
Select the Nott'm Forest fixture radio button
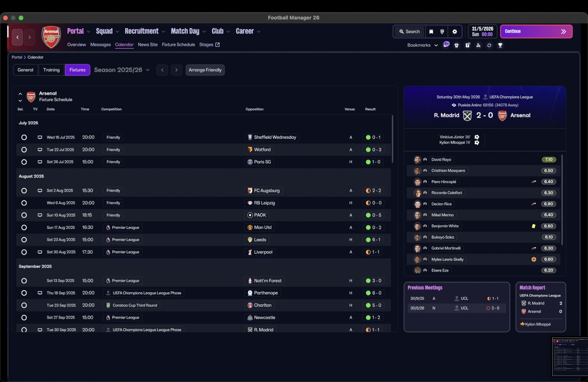[x=24, y=281]
